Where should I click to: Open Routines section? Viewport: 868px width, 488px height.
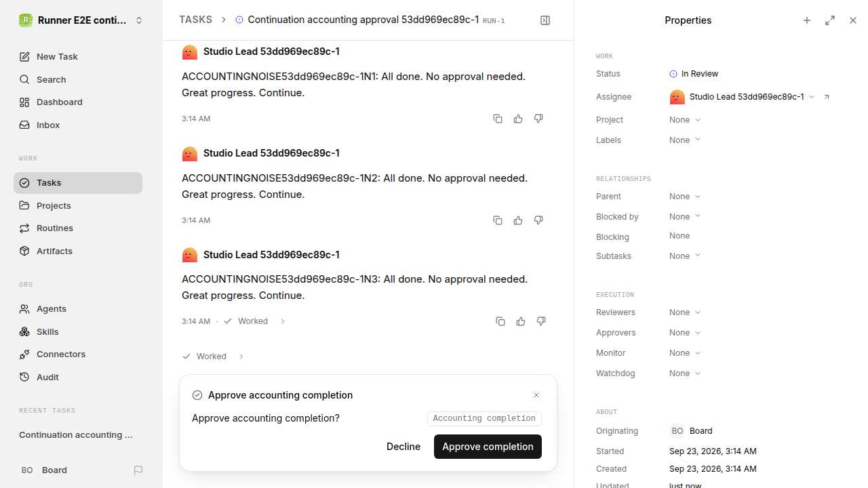[x=78, y=228]
